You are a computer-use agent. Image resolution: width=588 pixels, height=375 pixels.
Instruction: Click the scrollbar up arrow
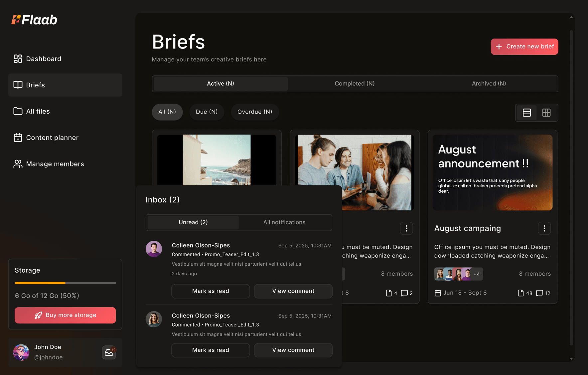(571, 17)
